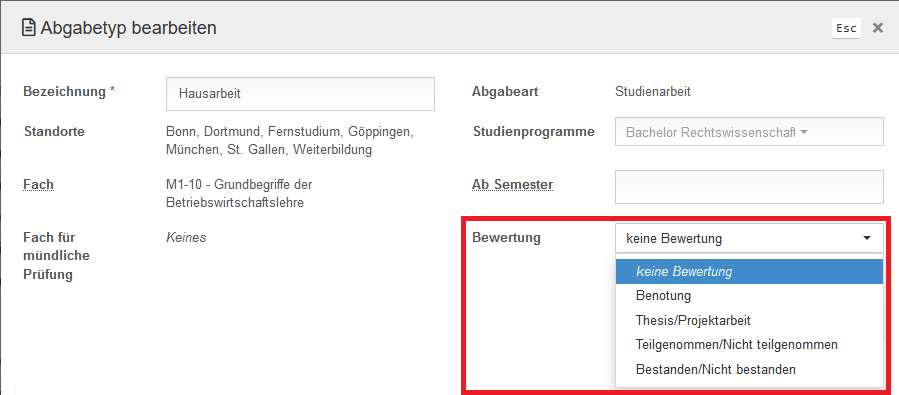
Task: Close the Abgabetyp bearbeiten dialog
Action: pos(877,28)
